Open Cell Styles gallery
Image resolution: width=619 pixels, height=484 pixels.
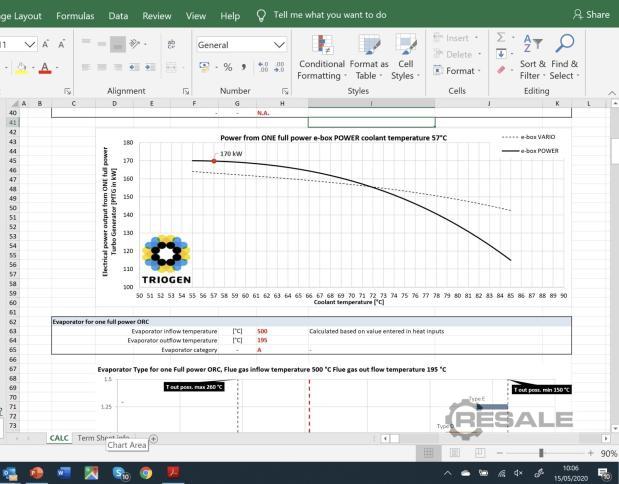coord(406,58)
